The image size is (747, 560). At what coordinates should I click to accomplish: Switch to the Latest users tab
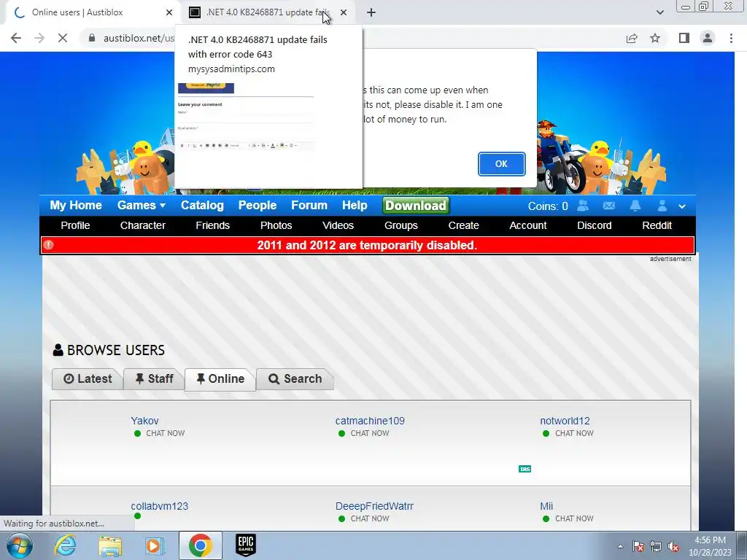click(88, 379)
